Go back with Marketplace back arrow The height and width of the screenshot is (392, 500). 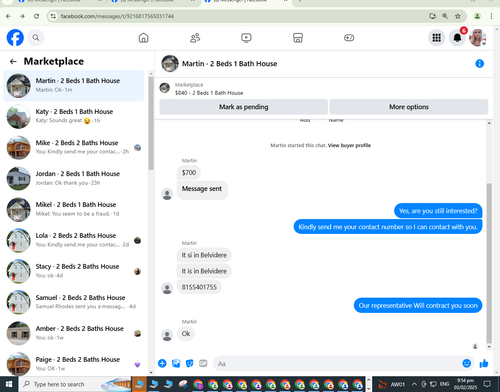click(13, 61)
